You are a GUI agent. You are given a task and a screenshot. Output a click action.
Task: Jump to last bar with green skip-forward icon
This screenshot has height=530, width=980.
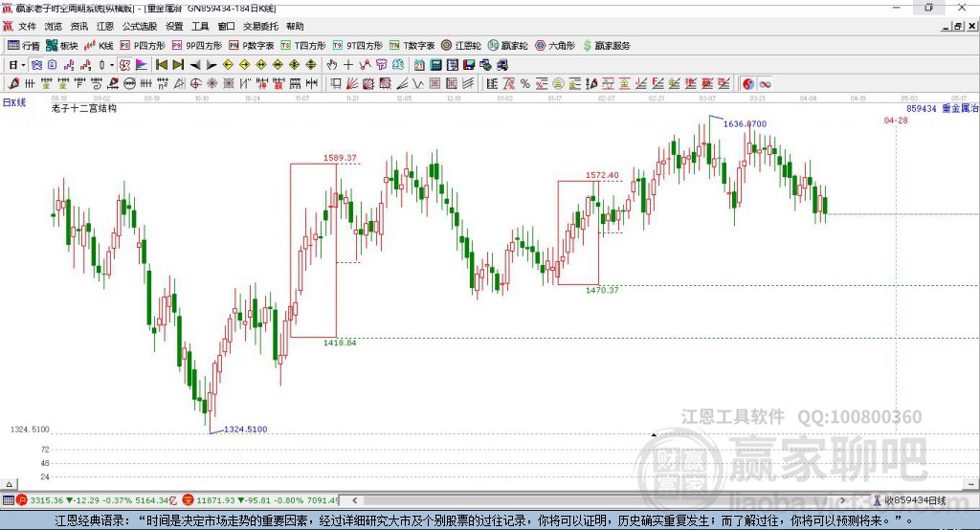coord(178,64)
